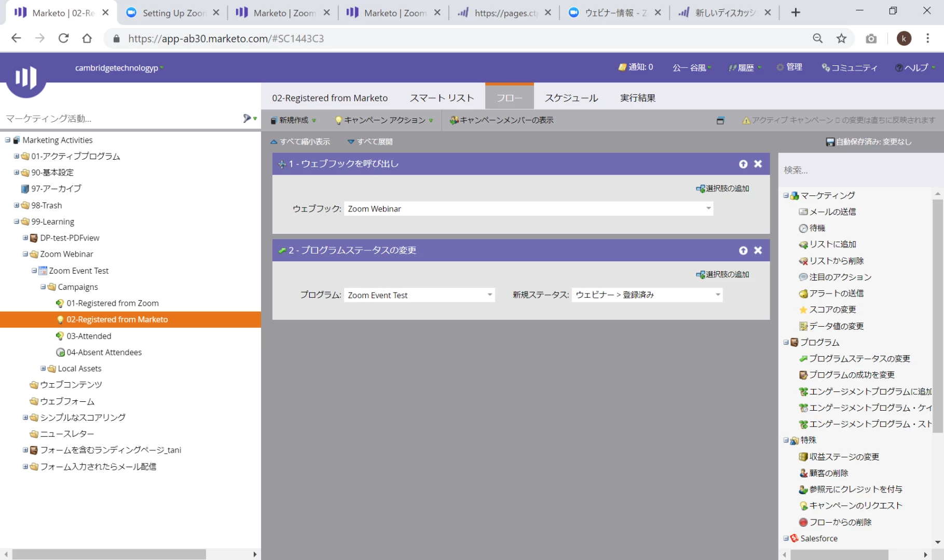Click the collapse panel icon in toolbar
This screenshot has height=560, width=944.
[720, 120]
